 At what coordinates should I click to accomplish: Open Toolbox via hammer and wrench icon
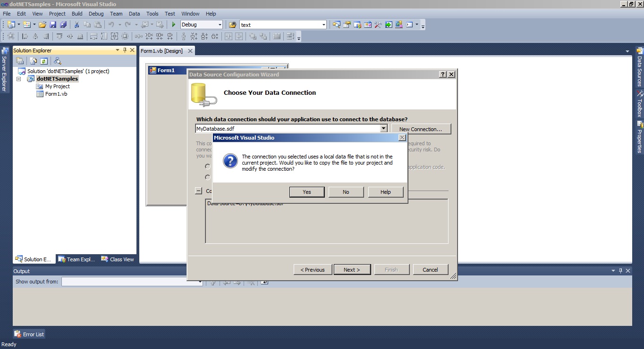click(378, 25)
